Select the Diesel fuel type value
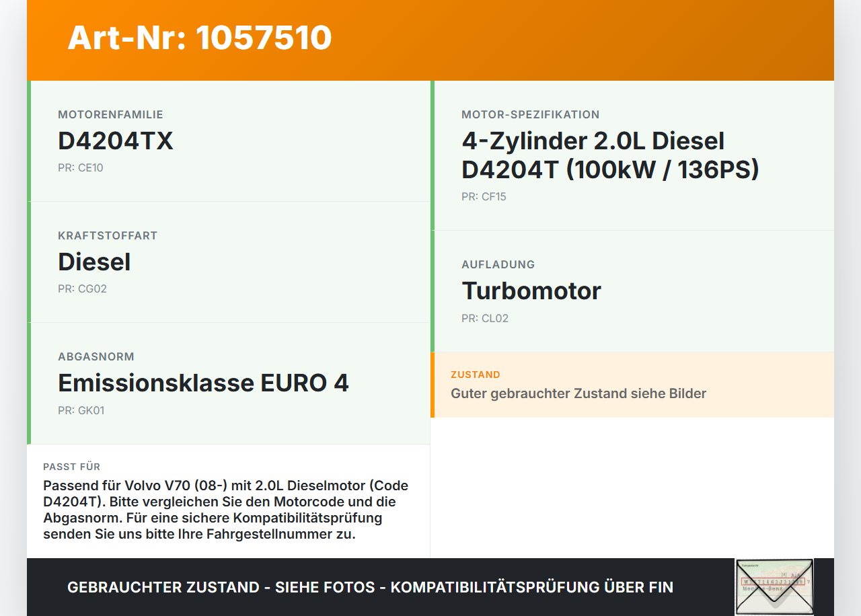This screenshot has width=861, height=616. pyautogui.click(x=94, y=262)
